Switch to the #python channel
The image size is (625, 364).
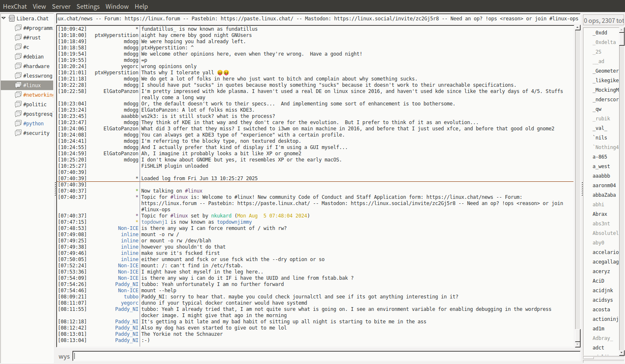(33, 124)
